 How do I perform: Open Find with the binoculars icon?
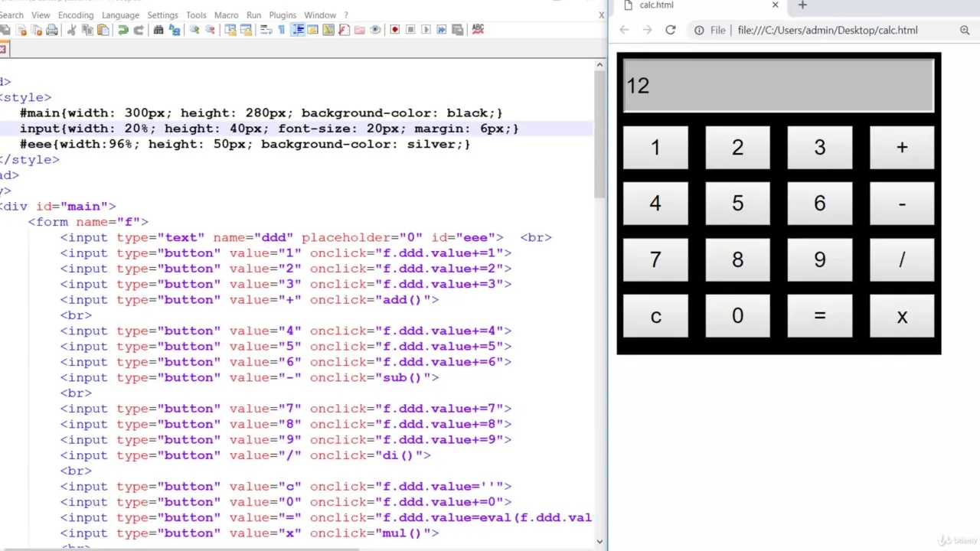tap(158, 30)
